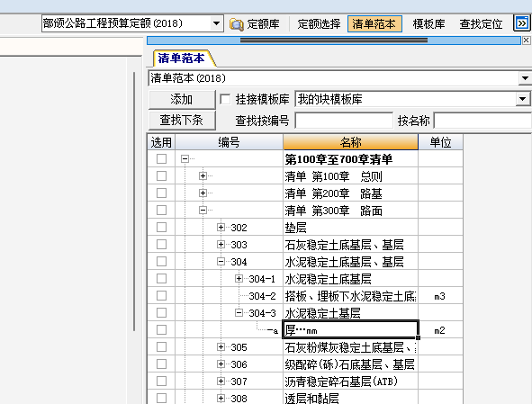532x404 pixels.
Task: Enable the 挂接模板库 checkbox
Action: (225, 99)
